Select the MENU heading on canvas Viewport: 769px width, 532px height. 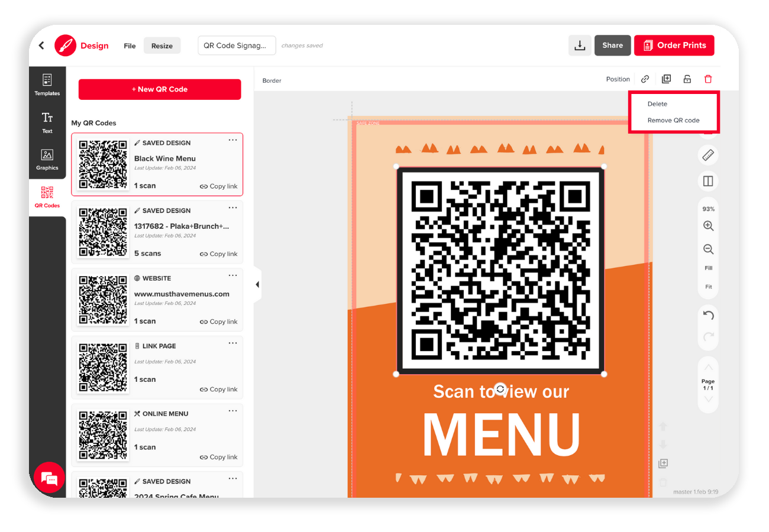[x=501, y=434]
